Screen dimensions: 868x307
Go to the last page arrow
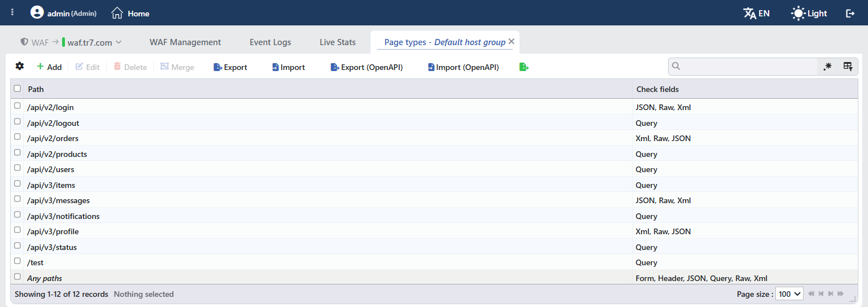point(840,293)
